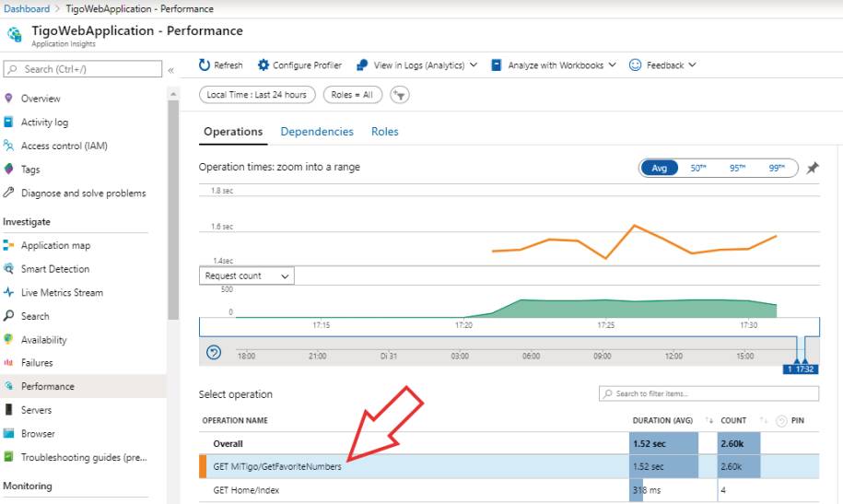
Task: Click the Roles = All filter pill
Action: [352, 95]
